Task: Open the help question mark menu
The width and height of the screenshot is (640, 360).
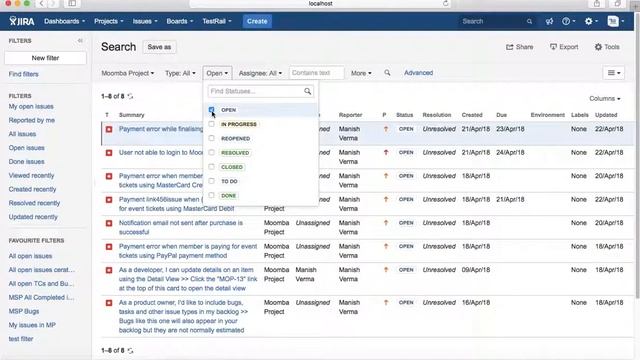Action: [568, 21]
